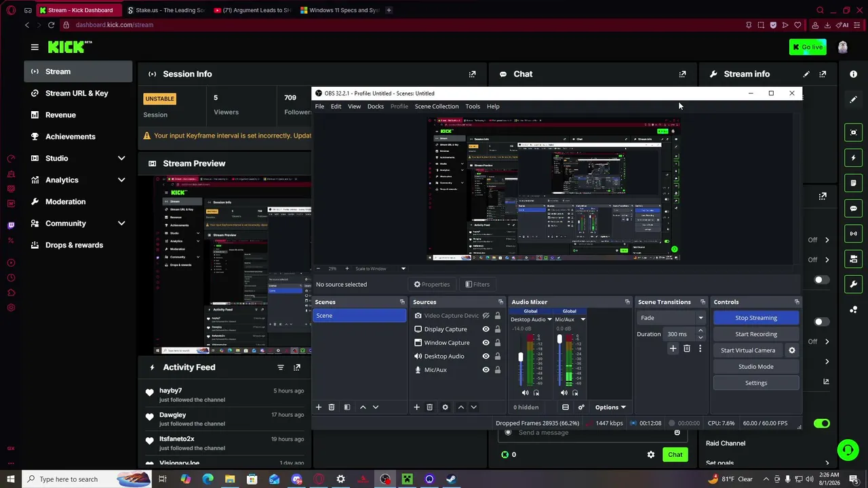Hide the Desktop Audio source
Screen dimensions: 868x488
pyautogui.click(x=486, y=357)
